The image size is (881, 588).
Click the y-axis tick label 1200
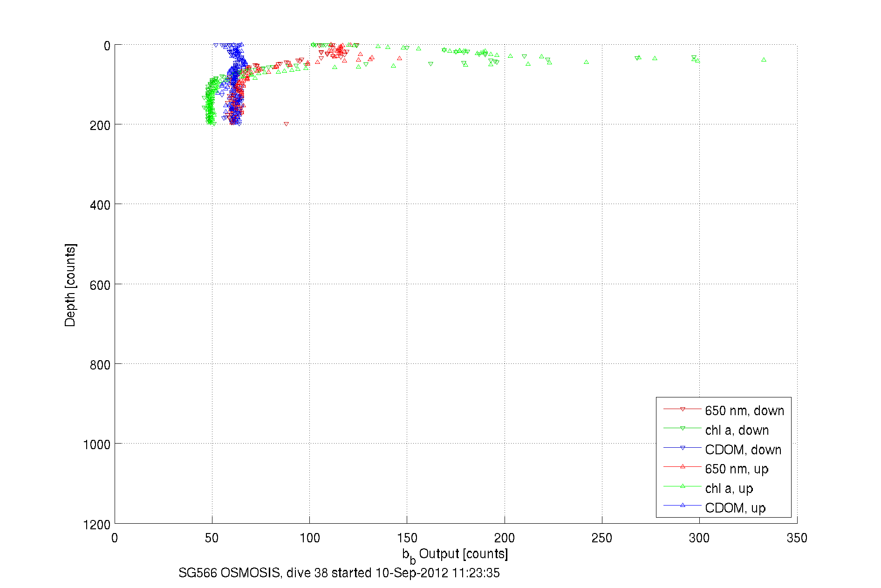tap(97, 525)
